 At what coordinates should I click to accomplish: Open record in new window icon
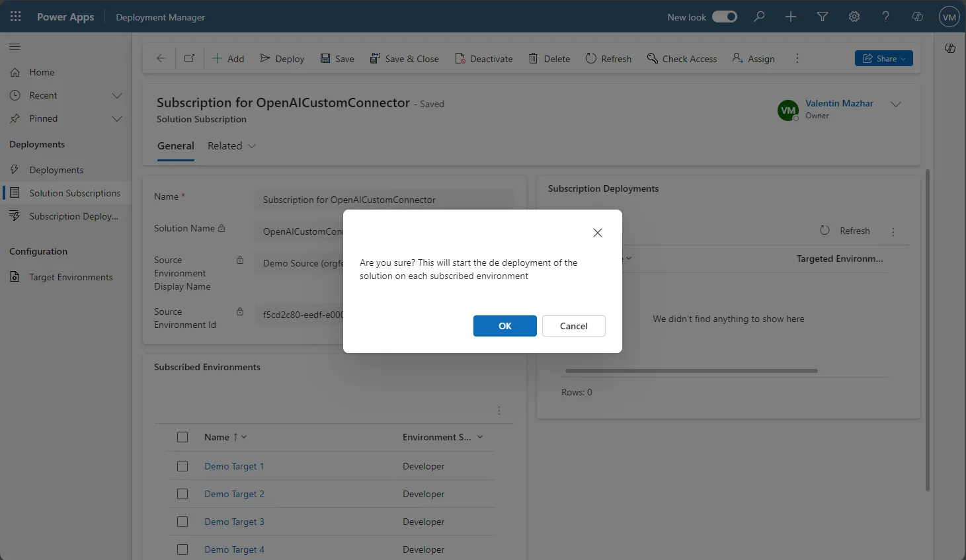point(189,58)
